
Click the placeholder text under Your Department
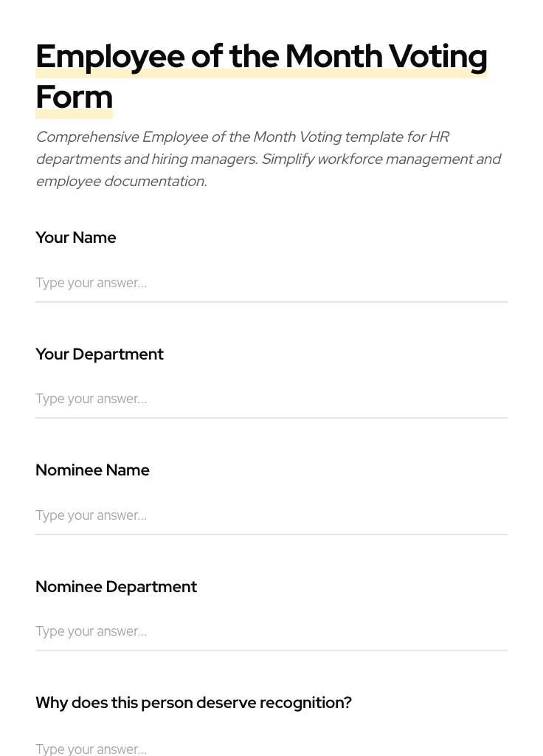coord(91,399)
